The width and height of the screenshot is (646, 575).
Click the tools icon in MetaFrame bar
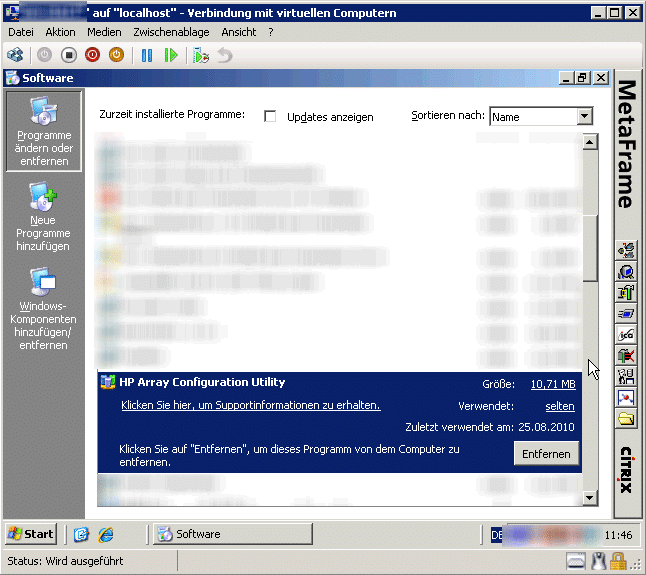(x=626, y=293)
